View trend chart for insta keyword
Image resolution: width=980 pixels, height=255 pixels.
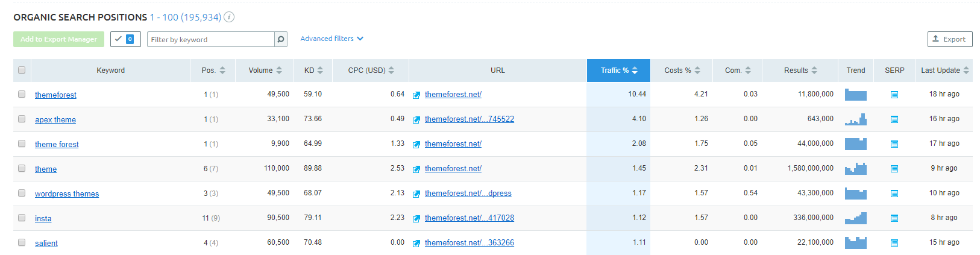(856, 218)
